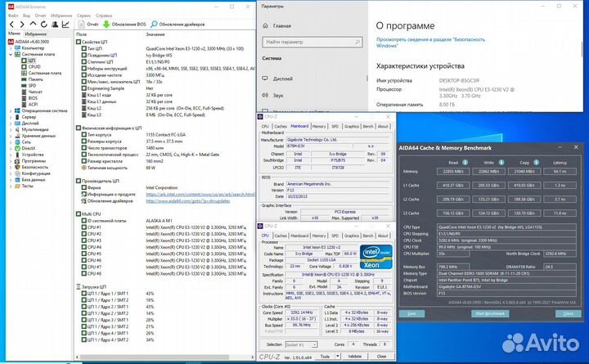Click the info icon next to Read column
589x364 pixels.
coord(465,163)
